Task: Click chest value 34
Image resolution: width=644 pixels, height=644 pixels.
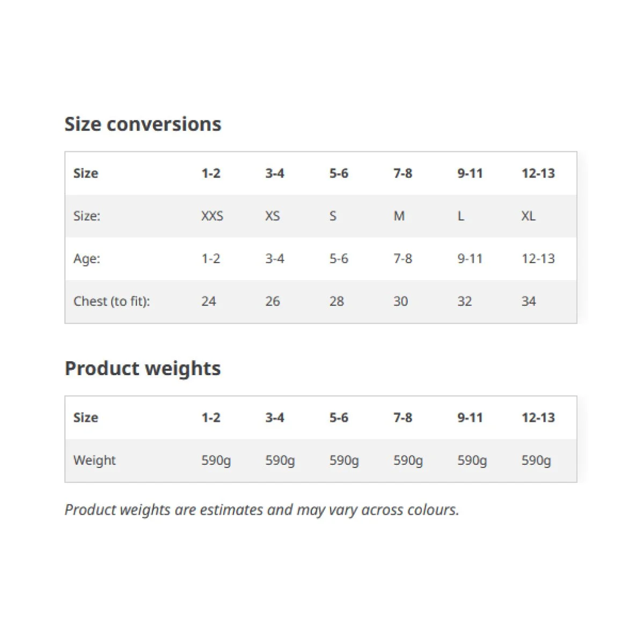Action: click(x=529, y=301)
